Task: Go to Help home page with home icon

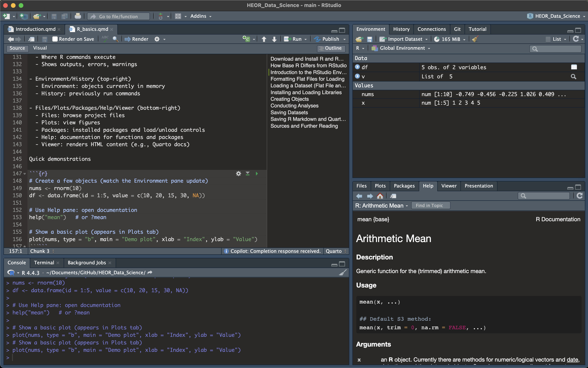Action: 380,196
